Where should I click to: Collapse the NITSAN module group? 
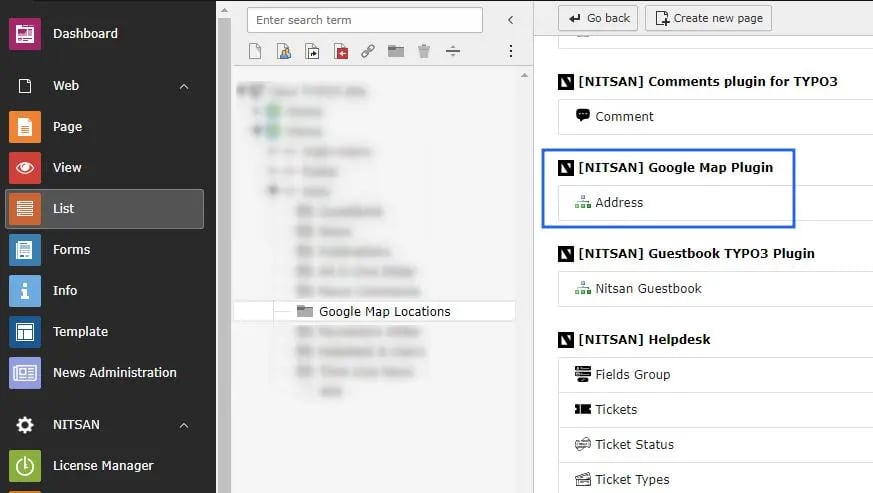click(184, 425)
